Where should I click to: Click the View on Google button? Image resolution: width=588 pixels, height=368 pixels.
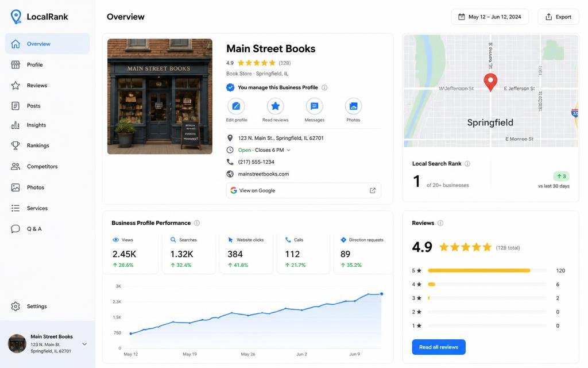(x=303, y=190)
